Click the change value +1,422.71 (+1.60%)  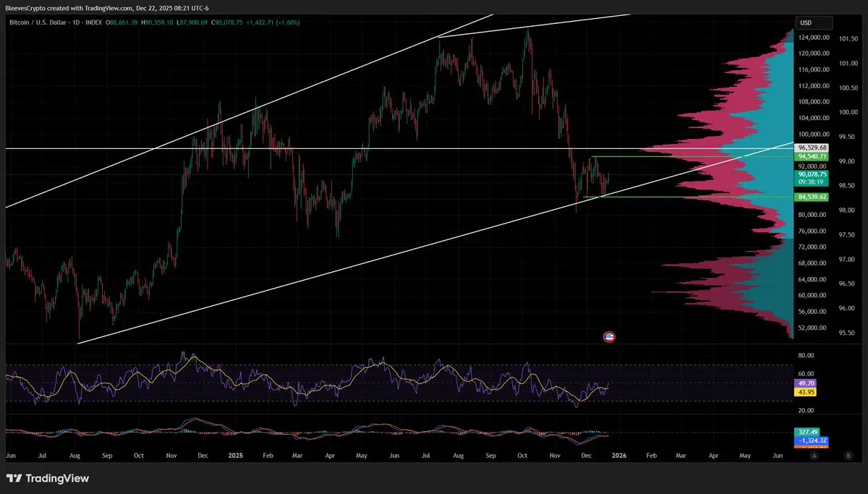pyautogui.click(x=273, y=22)
